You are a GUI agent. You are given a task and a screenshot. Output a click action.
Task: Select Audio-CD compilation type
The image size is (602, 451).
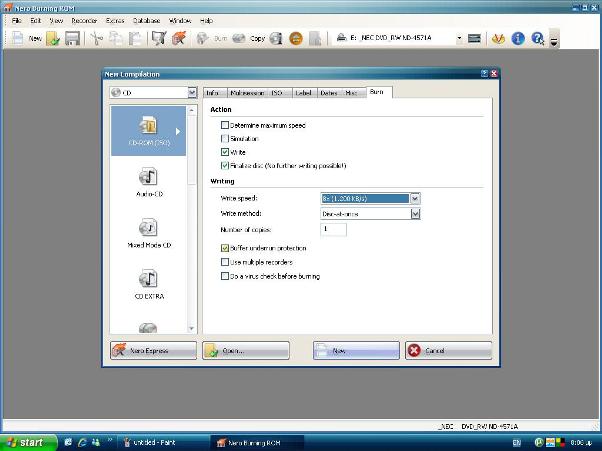click(x=149, y=182)
